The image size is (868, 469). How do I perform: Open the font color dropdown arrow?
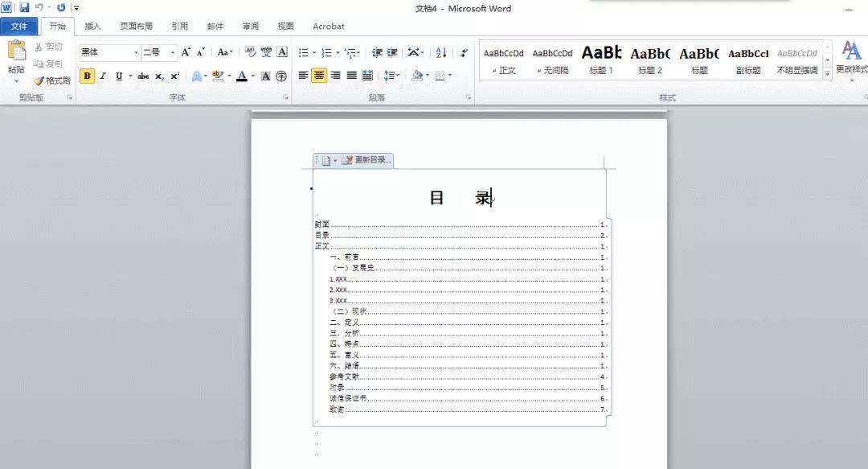(x=252, y=75)
